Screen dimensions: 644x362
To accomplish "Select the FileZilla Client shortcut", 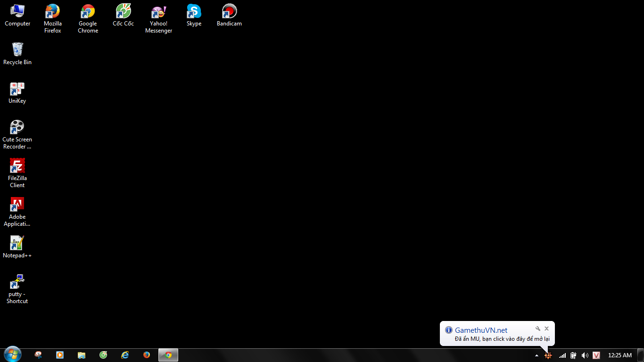I will pos(17,173).
